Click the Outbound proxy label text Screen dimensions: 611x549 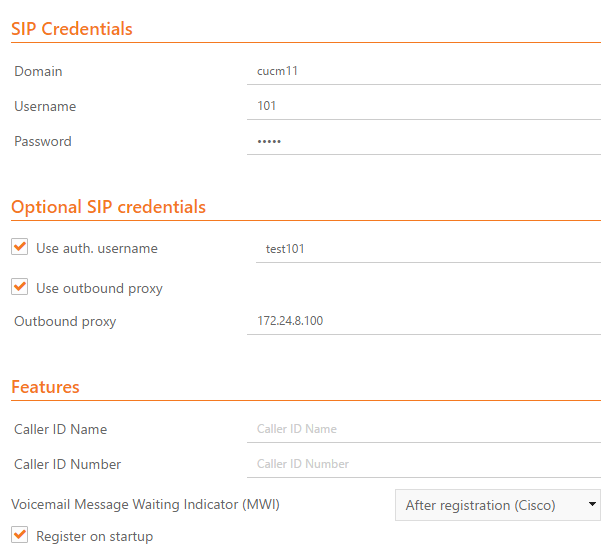coord(65,321)
